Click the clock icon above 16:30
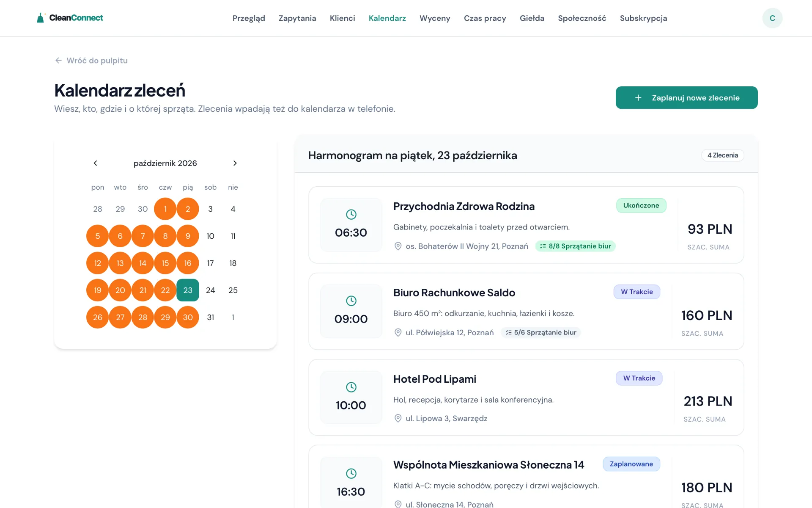This screenshot has width=812, height=508. 351,474
